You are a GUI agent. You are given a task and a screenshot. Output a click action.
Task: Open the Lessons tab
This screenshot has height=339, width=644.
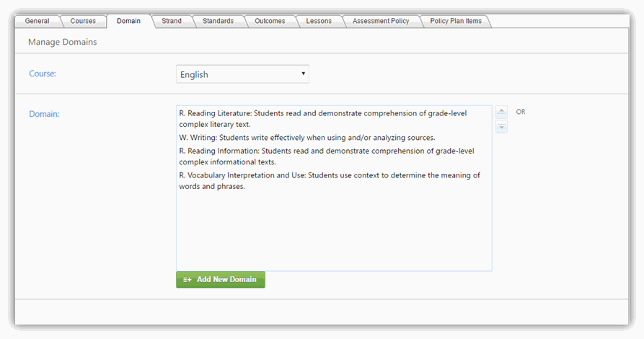319,21
